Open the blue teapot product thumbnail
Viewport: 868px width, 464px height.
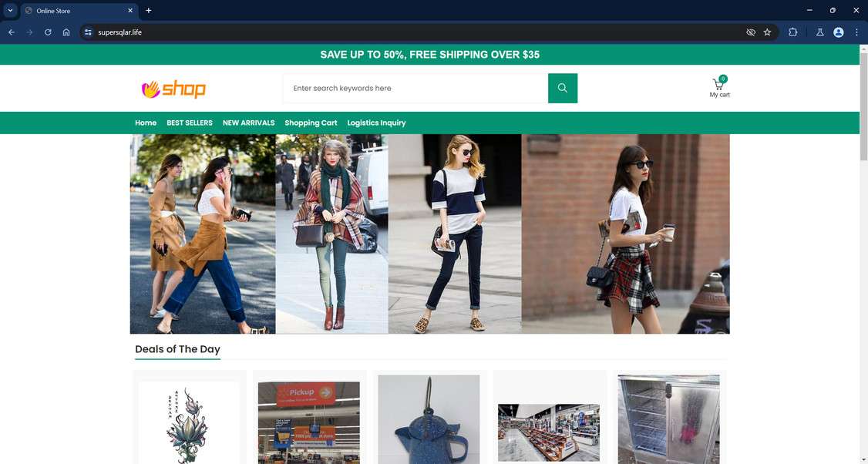point(429,420)
